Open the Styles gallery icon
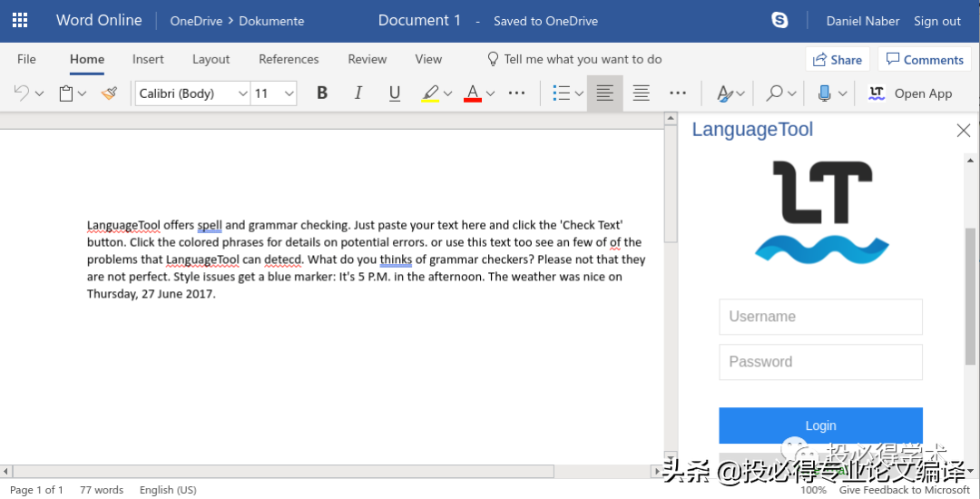The height and width of the screenshot is (499, 980). click(724, 93)
